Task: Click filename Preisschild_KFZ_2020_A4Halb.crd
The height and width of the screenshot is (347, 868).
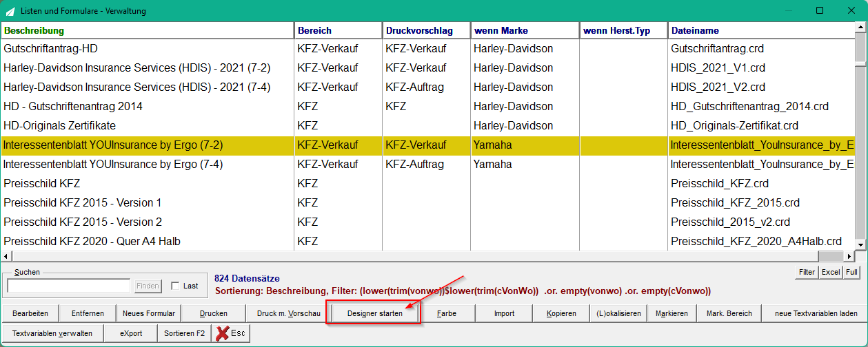Action: (x=756, y=242)
